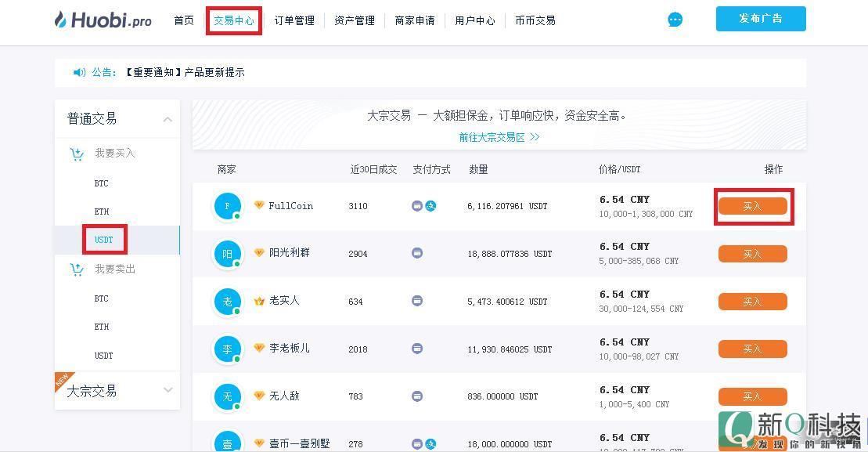Image resolution: width=868 pixels, height=452 pixels.
Task: Click the cart icon beside 我要卖出
Action: [x=77, y=269]
